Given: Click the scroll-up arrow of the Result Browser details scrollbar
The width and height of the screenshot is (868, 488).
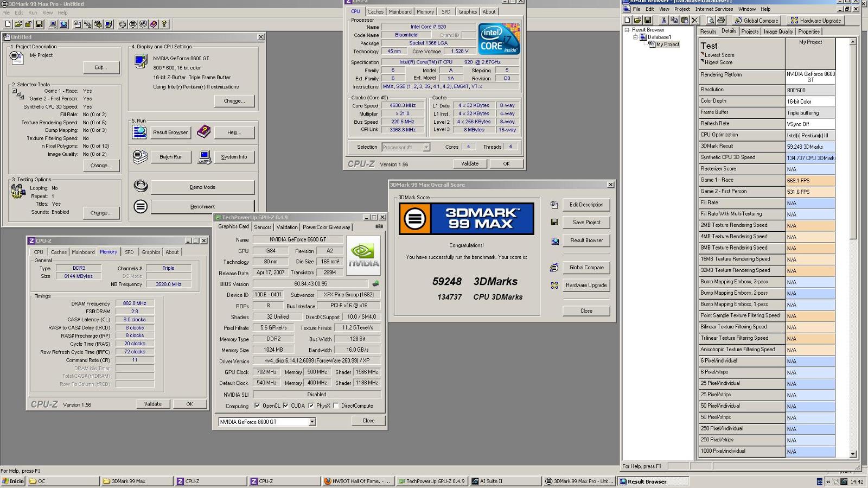Looking at the screenshot, I should click(x=853, y=42).
